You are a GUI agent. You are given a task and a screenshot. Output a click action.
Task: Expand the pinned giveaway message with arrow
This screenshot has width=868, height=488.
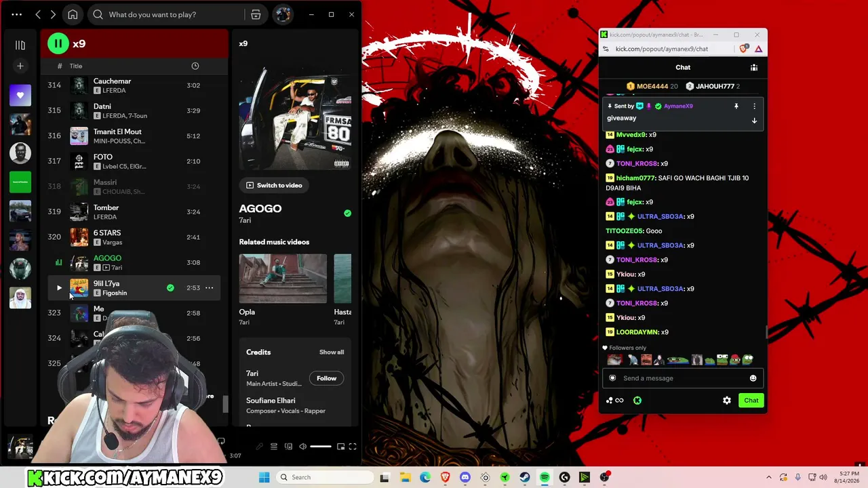click(x=754, y=121)
